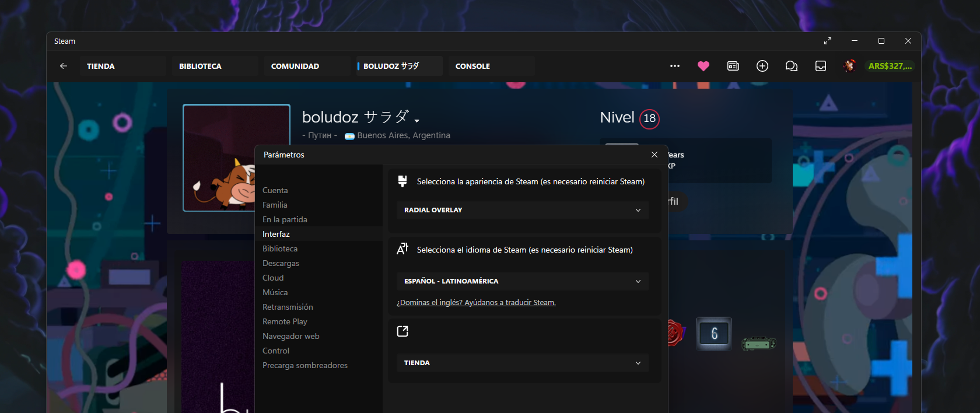Viewport: 980px width, 413px height.
Task: Click the number 6 badge icon
Action: point(714,334)
